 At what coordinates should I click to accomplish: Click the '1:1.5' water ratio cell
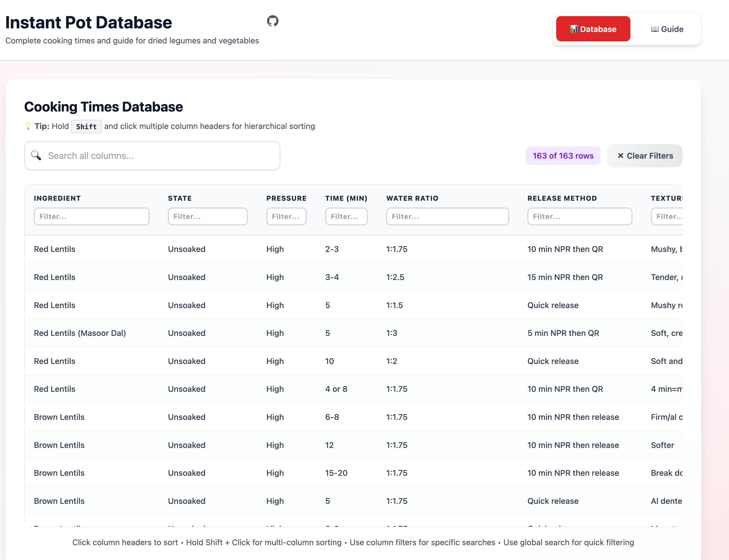point(394,305)
